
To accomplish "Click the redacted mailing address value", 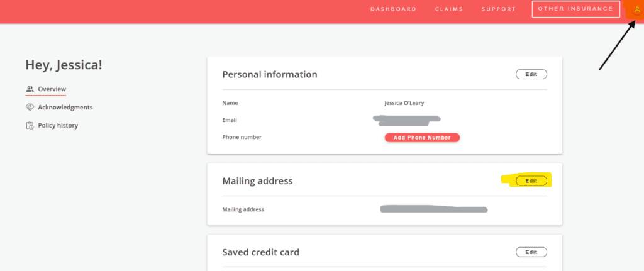I will pyautogui.click(x=434, y=209).
